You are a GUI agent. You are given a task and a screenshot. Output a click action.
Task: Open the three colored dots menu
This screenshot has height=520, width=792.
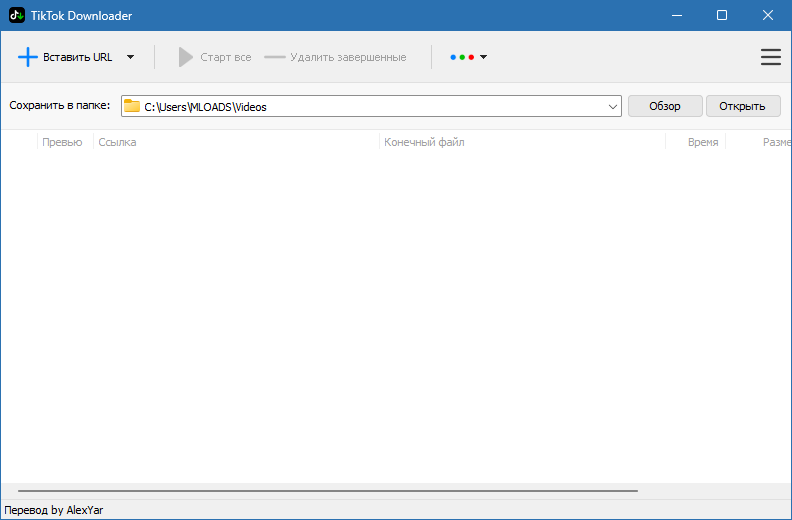pos(468,57)
